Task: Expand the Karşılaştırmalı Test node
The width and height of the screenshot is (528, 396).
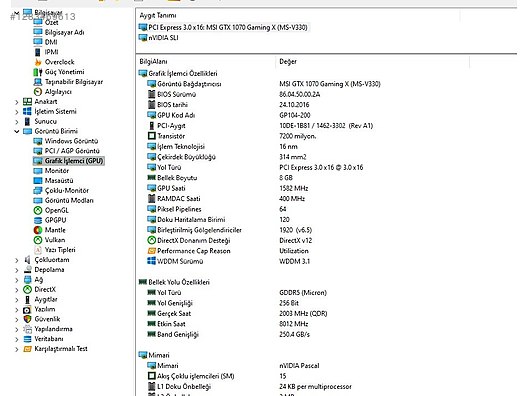Action: [x=16, y=349]
